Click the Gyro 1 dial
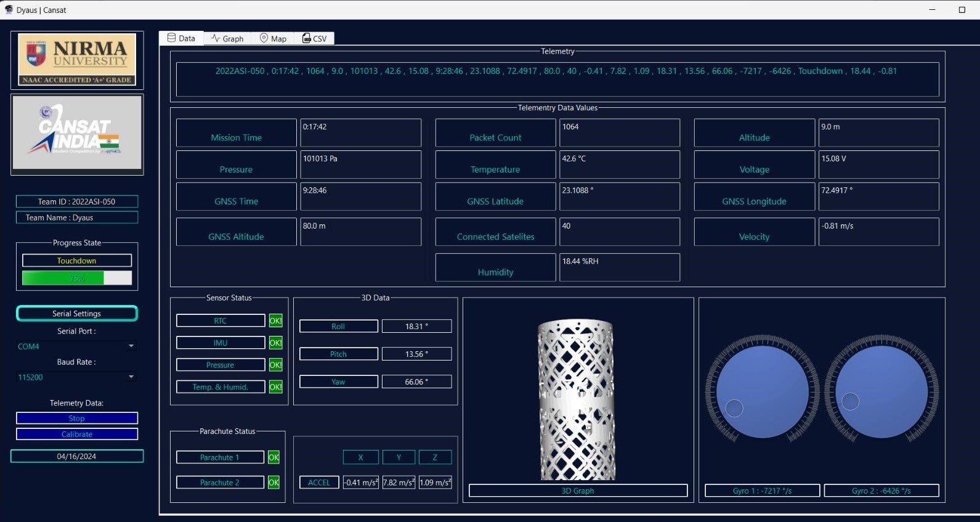The height and width of the screenshot is (522, 980). point(763,391)
